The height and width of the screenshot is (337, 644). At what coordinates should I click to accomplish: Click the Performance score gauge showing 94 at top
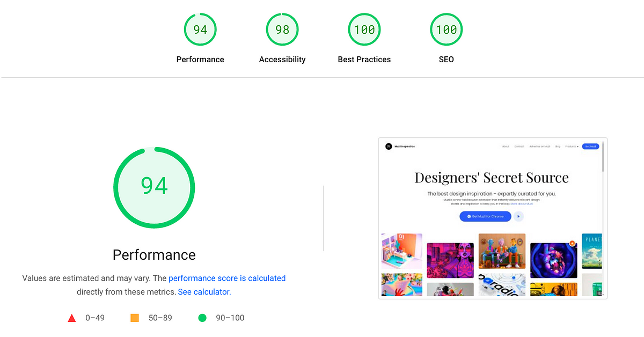(x=200, y=30)
